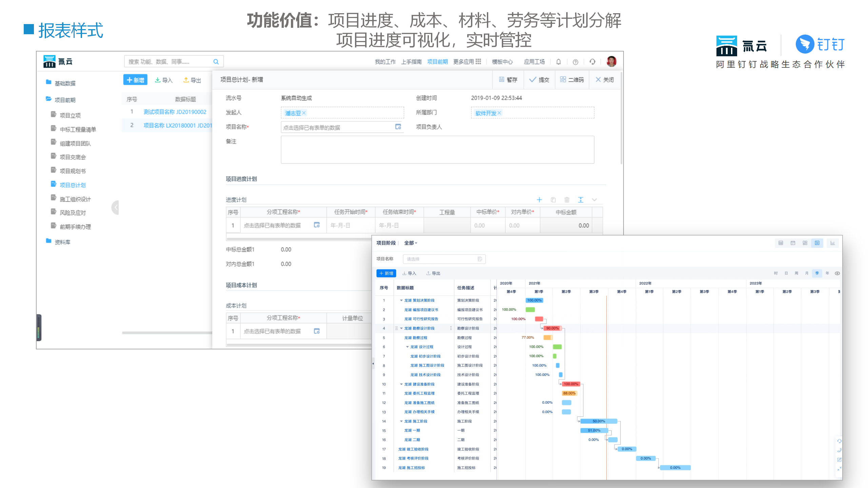Collapse 龙湖 施工阶段 row

[401, 421]
